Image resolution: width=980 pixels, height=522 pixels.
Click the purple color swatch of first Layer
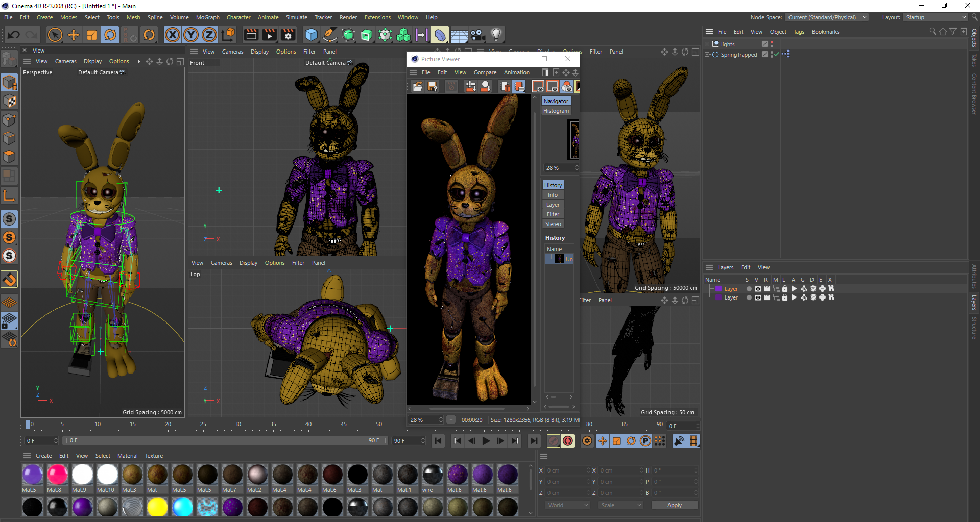pyautogui.click(x=719, y=289)
